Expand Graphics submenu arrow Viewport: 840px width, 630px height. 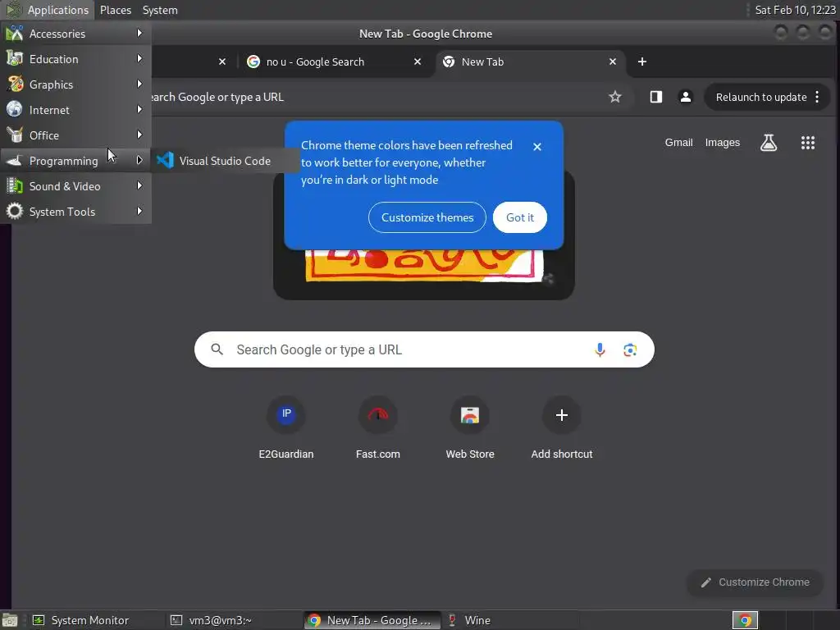[139, 84]
